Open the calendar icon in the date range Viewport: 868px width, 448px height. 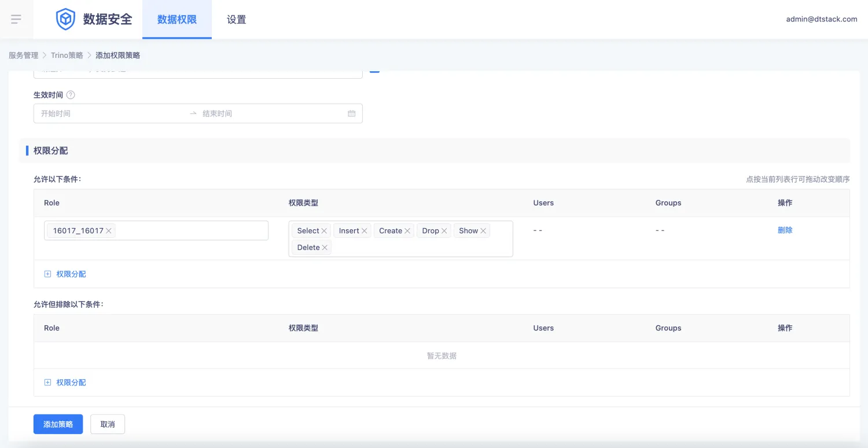pos(351,113)
